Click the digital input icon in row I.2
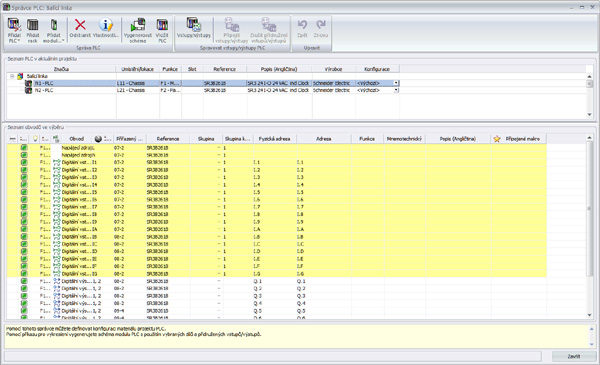Screen dimensions: 600x365 point(57,170)
